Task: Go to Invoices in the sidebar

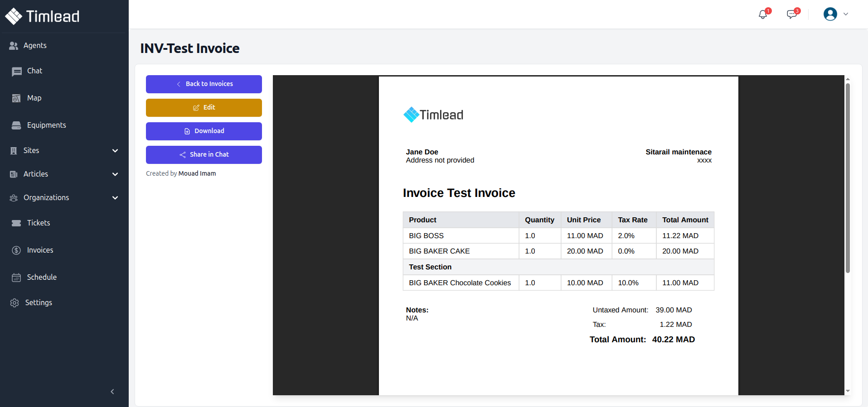Action: click(40, 250)
